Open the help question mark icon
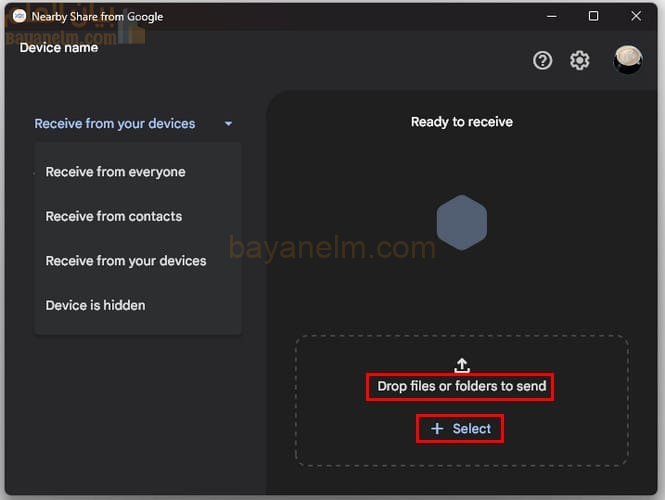Screen dimensions: 665x500 pos(542,60)
